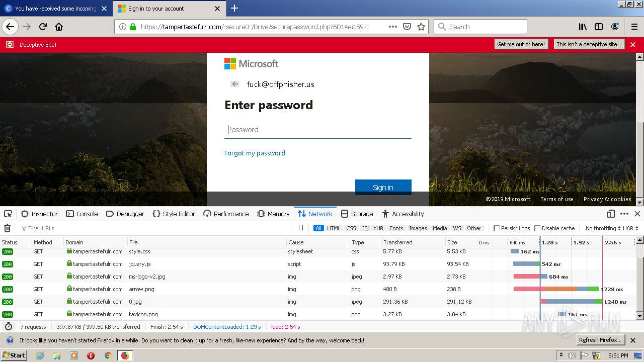Viewport: 644px width, 362px height.
Task: Click the back arrow beside the email address
Action: 234,84
